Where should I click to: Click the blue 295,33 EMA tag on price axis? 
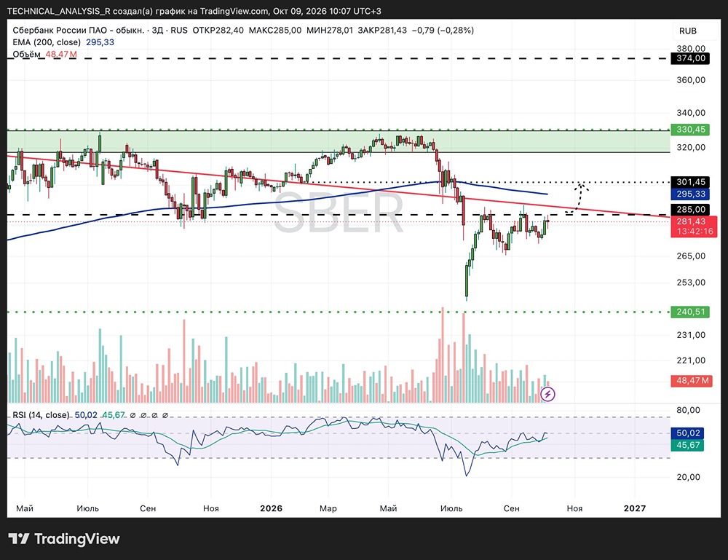(690, 194)
